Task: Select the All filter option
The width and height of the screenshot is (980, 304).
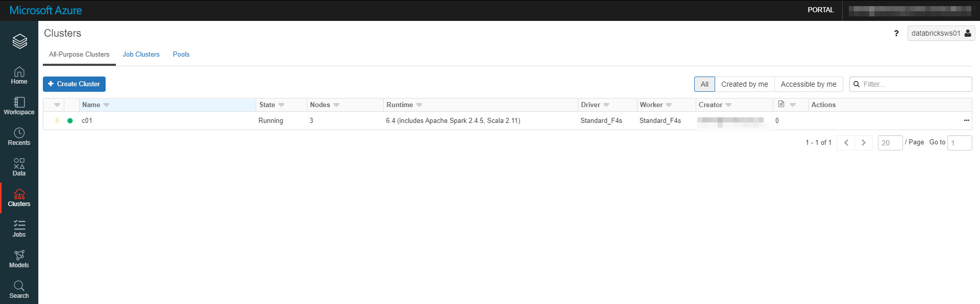Action: click(704, 84)
